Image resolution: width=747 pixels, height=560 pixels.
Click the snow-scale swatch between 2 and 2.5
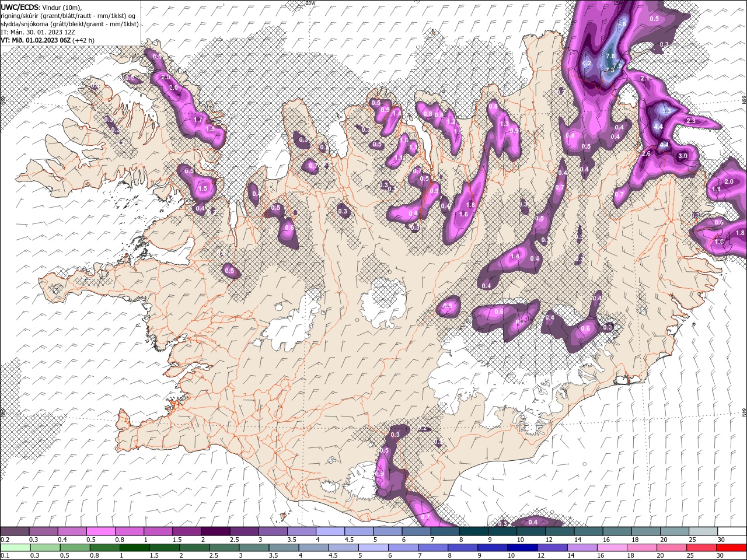215,531
